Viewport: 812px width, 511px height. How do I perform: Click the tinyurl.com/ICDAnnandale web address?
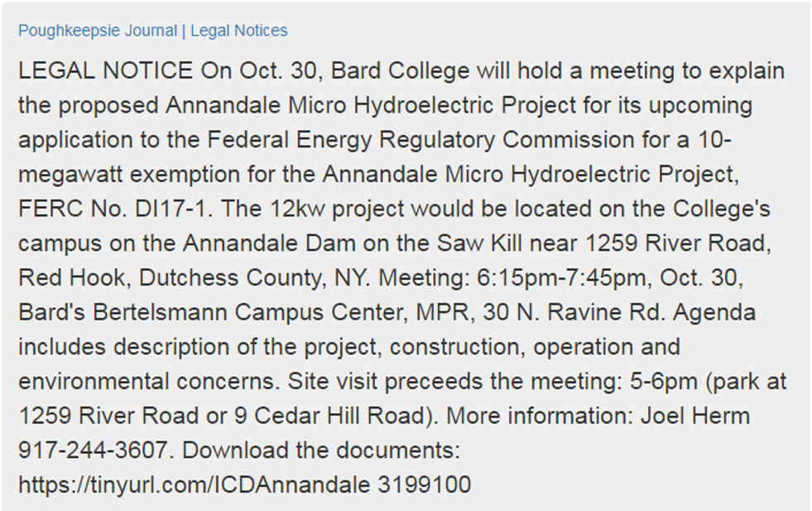tap(194, 484)
